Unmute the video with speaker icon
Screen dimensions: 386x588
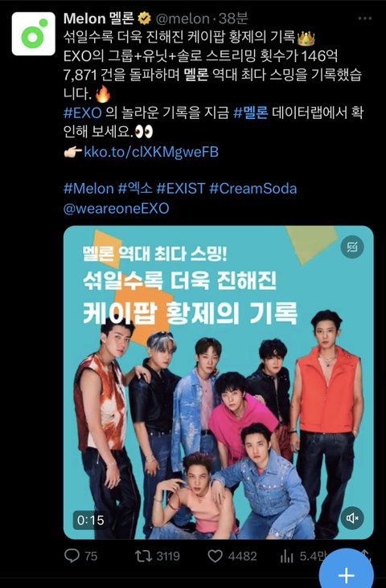click(x=352, y=518)
